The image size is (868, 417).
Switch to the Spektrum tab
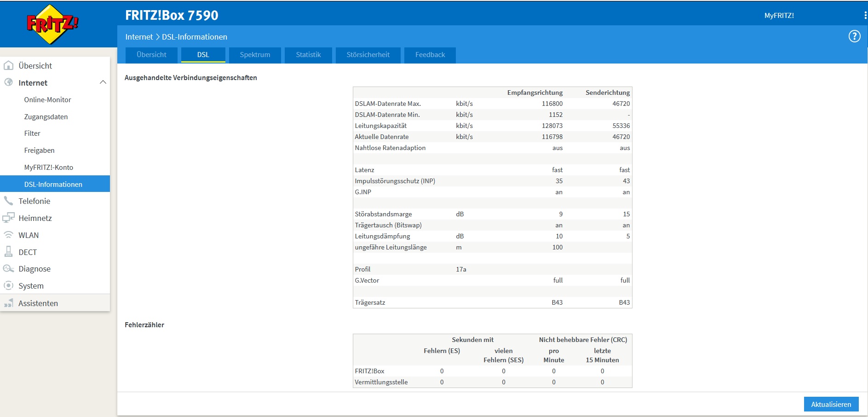[255, 55]
